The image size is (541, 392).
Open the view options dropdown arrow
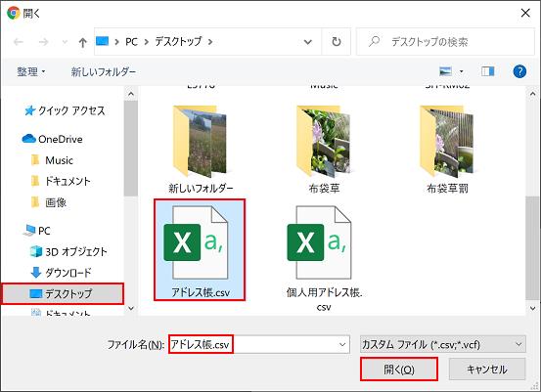point(462,71)
